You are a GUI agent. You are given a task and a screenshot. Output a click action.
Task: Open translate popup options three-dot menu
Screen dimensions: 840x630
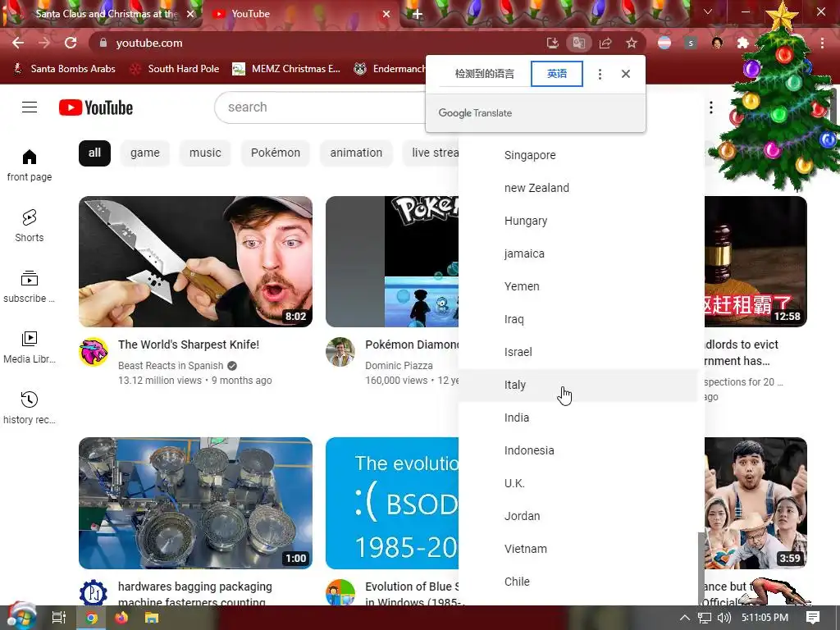(600, 74)
